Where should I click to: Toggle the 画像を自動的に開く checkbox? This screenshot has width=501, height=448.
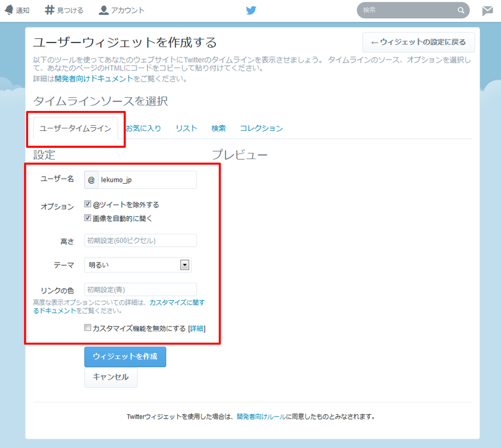click(88, 218)
